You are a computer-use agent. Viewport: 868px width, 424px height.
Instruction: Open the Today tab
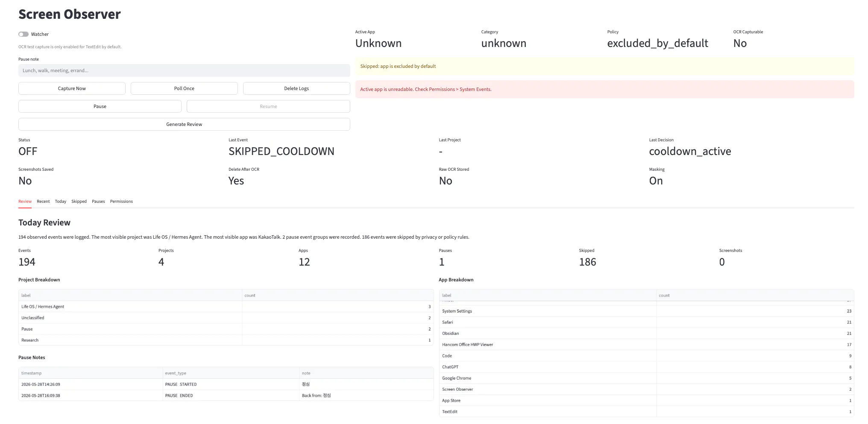(x=61, y=202)
